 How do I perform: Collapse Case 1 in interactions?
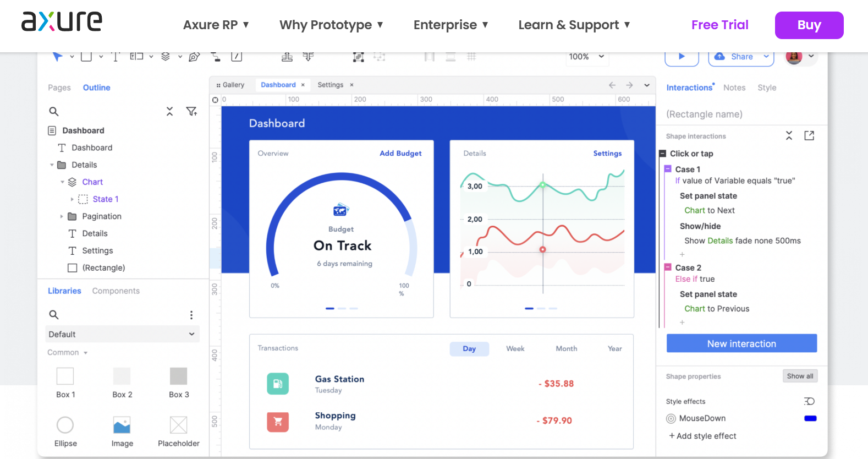point(668,169)
